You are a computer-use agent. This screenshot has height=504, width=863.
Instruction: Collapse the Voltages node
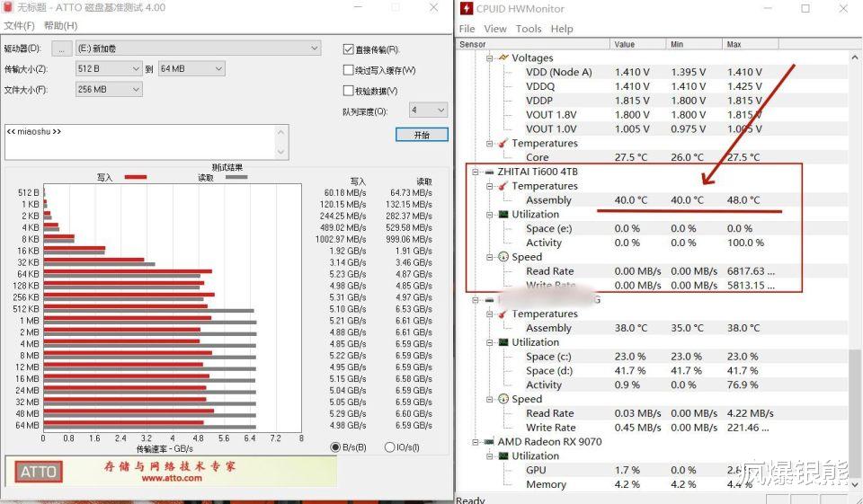(489, 57)
